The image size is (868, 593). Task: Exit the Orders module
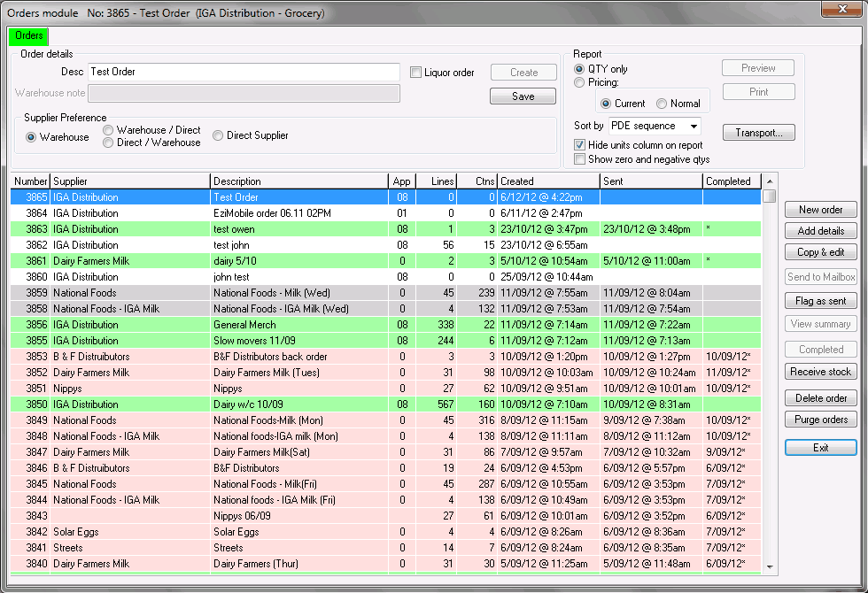tap(820, 448)
